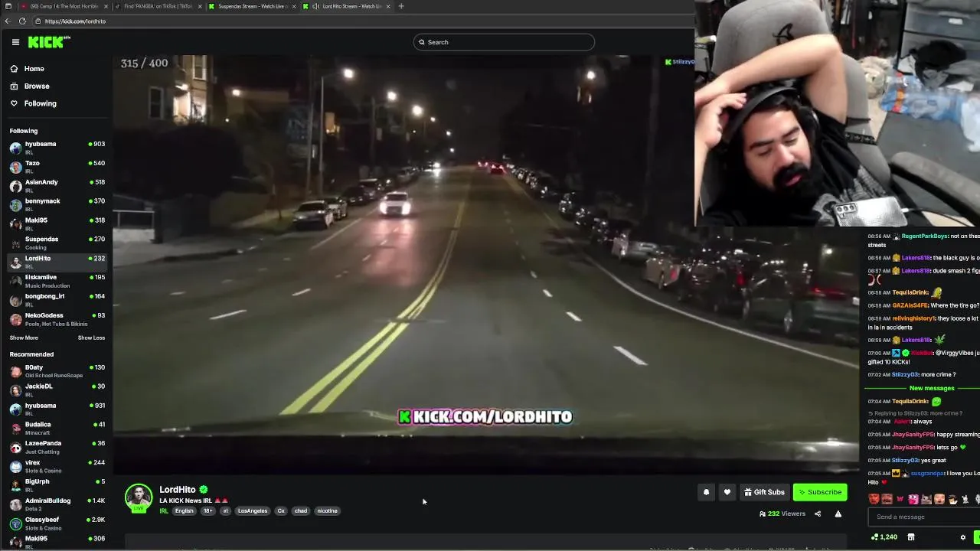Select the LordHito Stream tab
Image resolution: width=980 pixels, height=551 pixels.
[x=346, y=6]
